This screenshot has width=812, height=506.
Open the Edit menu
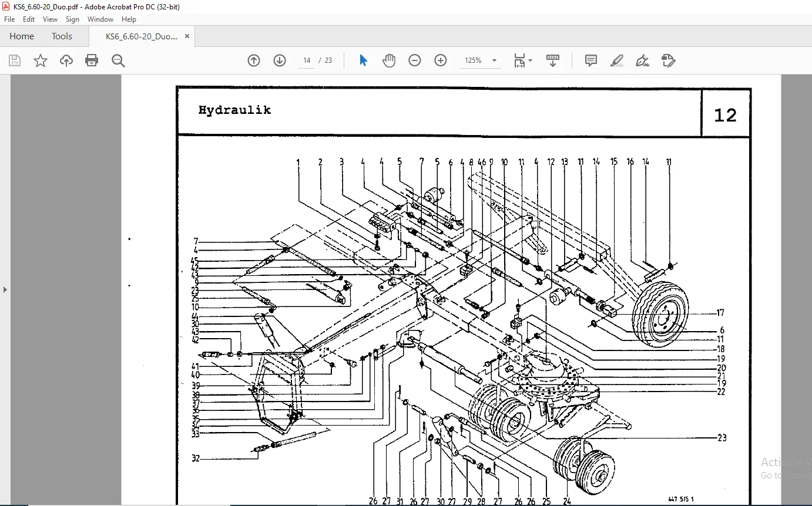point(29,19)
